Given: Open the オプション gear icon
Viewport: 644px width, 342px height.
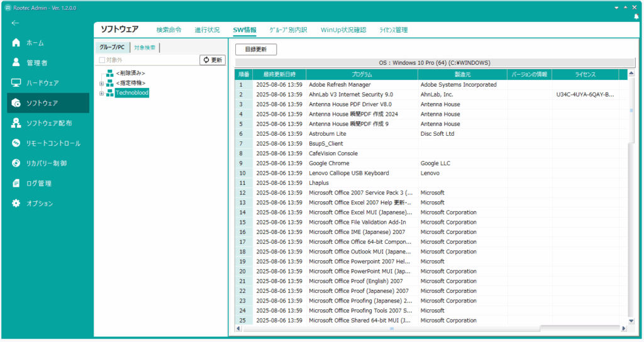Looking at the screenshot, I should (16, 204).
